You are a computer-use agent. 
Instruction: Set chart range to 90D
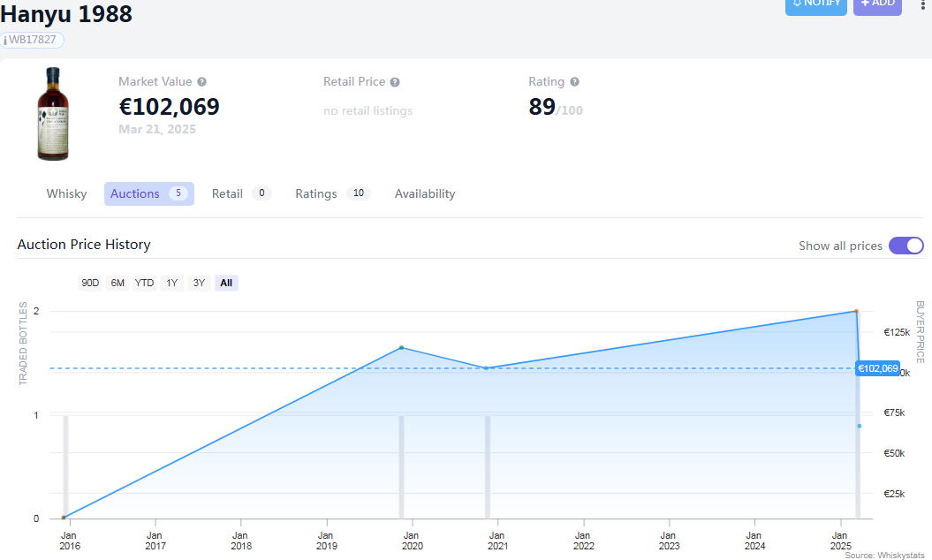pos(90,283)
